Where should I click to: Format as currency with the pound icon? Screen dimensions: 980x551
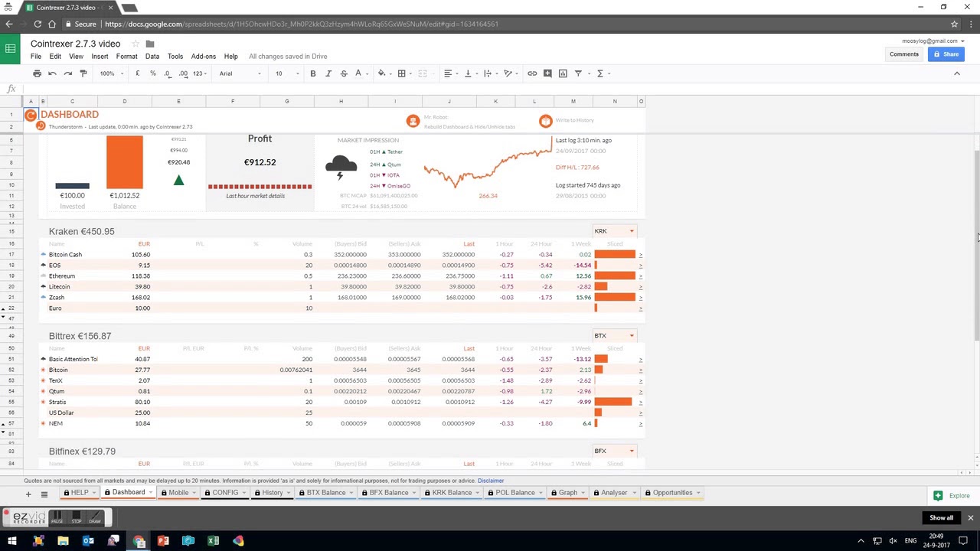(137, 73)
